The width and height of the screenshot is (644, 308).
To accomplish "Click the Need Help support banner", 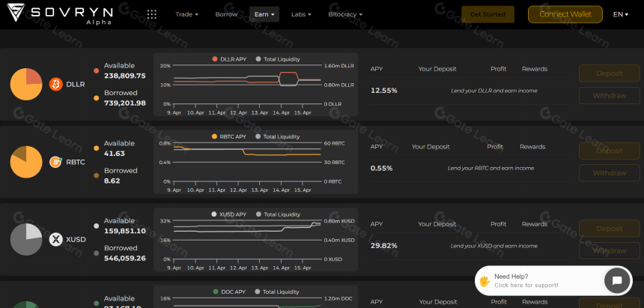I will pyautogui.click(x=553, y=280).
